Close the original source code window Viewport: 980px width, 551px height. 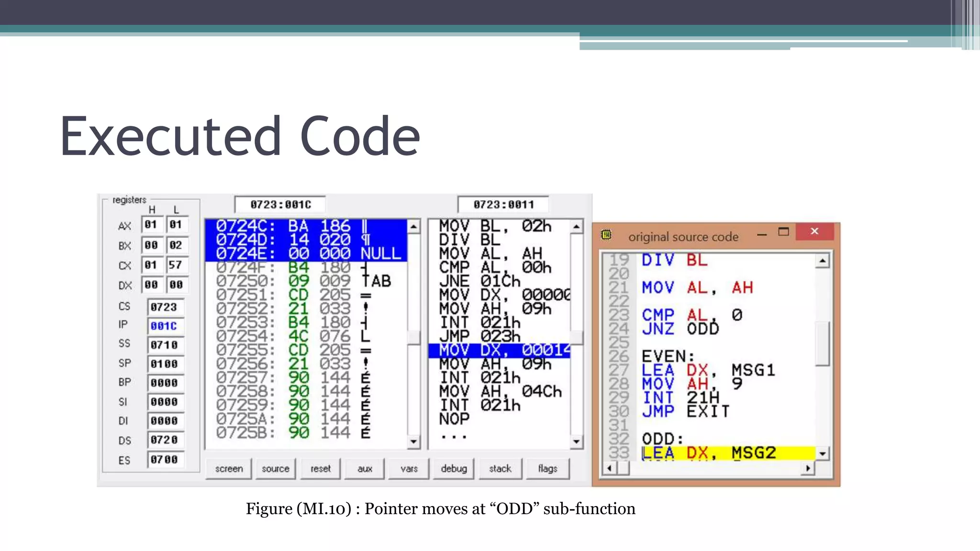tap(814, 231)
